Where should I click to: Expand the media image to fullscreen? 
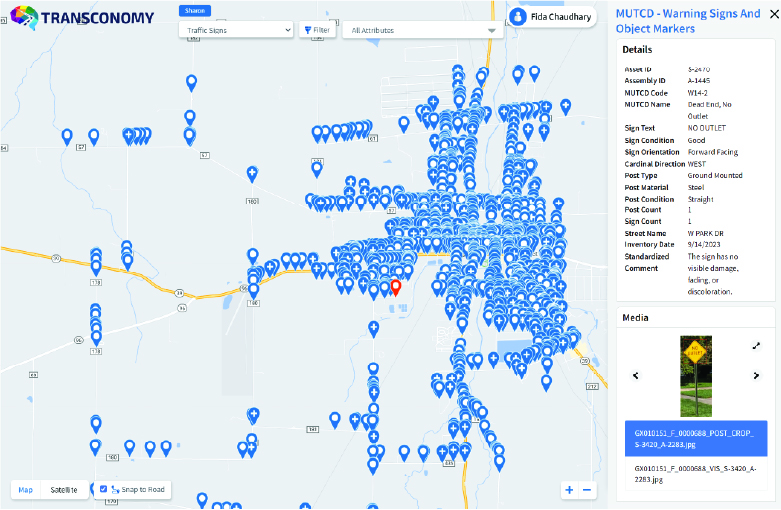point(756,345)
